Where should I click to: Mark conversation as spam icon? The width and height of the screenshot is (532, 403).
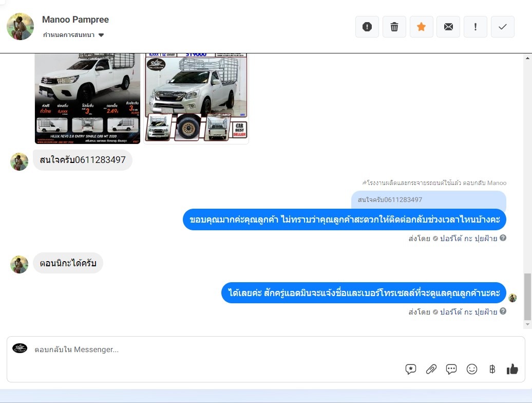367,27
